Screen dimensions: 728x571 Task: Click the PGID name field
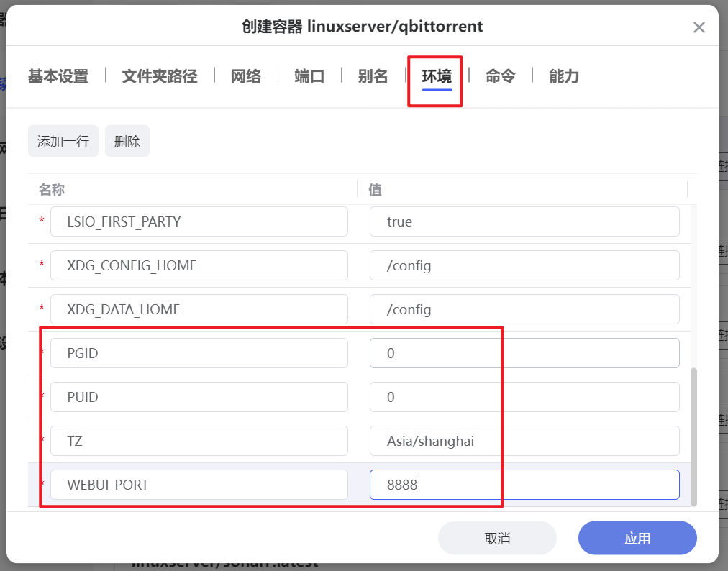coord(199,353)
